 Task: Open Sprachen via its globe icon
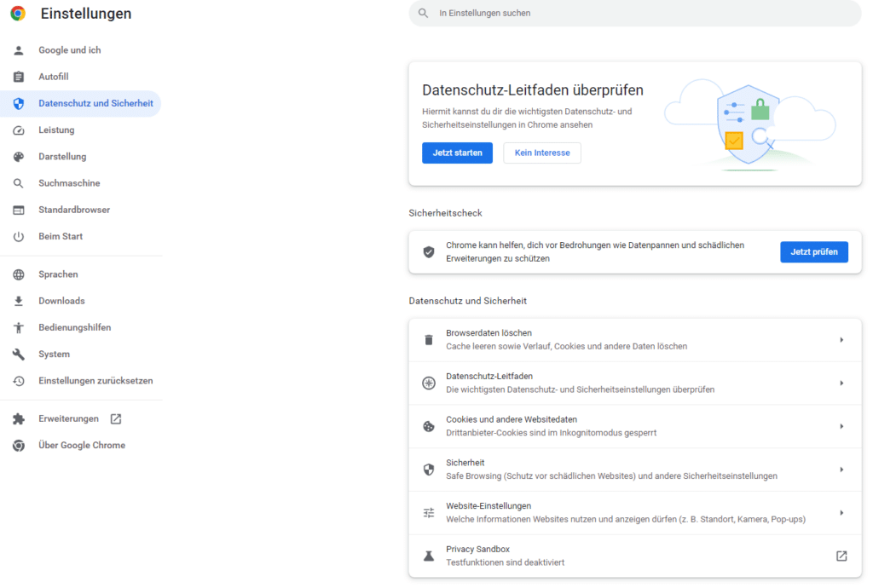tap(19, 274)
